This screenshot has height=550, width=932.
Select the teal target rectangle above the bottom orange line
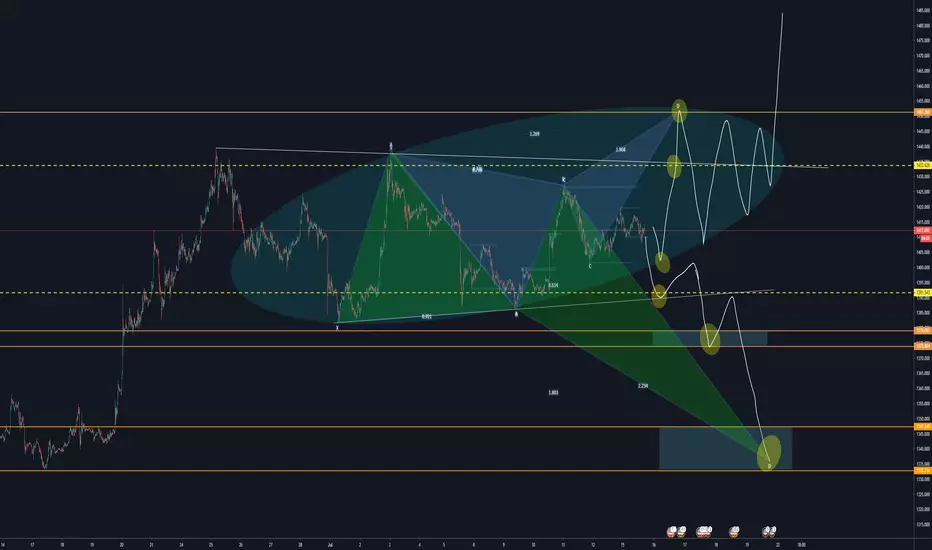click(725, 448)
